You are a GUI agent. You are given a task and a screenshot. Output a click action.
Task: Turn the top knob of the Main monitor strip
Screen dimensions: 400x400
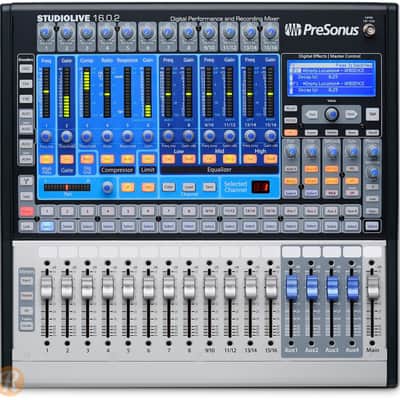point(373,151)
